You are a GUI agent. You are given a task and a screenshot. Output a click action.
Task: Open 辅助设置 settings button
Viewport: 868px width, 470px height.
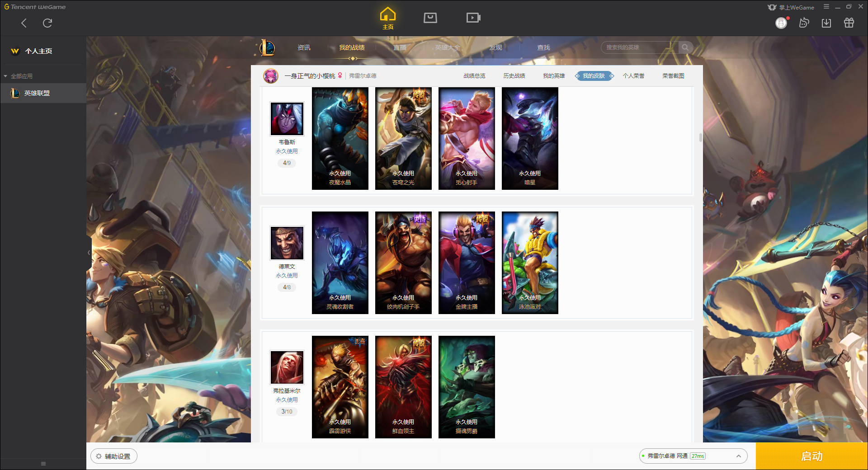(114, 456)
